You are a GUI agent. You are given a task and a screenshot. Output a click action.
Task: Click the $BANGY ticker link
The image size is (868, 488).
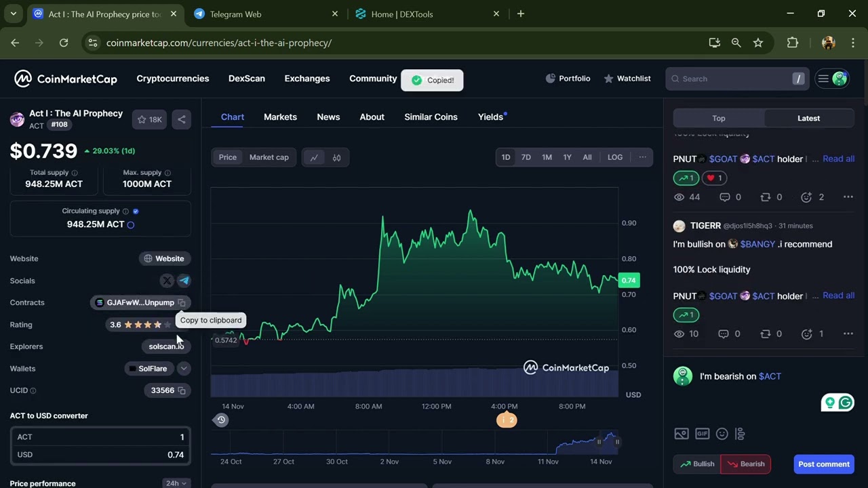[x=757, y=244]
